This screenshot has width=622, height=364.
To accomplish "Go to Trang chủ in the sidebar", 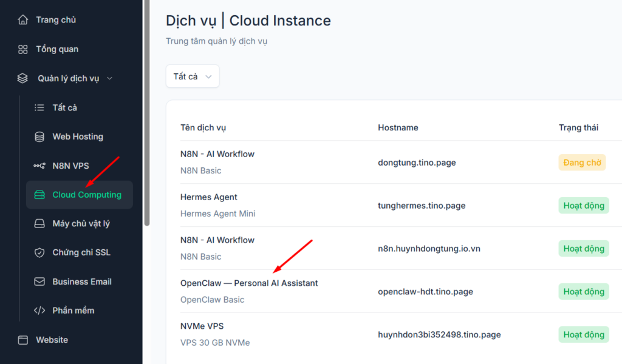I will point(56,20).
